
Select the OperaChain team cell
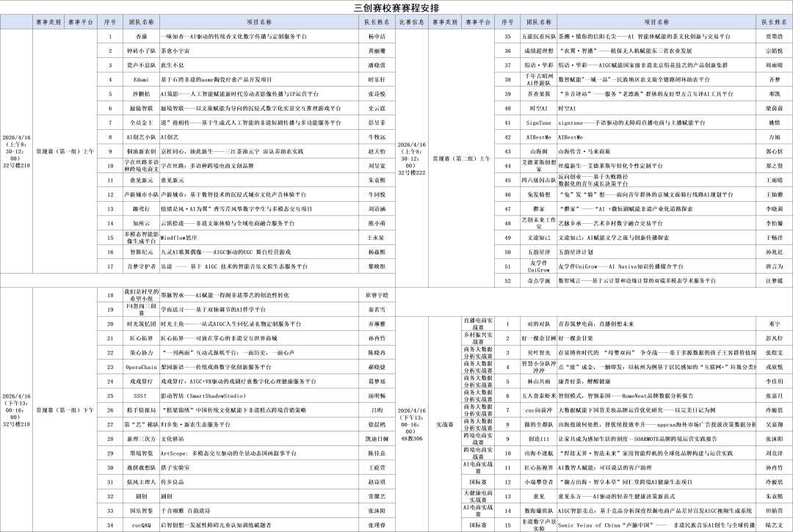pos(141,367)
